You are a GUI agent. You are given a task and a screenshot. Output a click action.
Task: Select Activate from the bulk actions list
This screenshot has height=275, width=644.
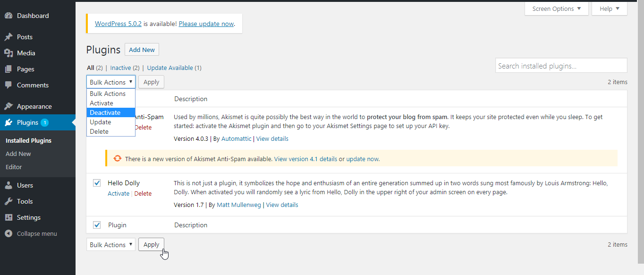coord(111,103)
